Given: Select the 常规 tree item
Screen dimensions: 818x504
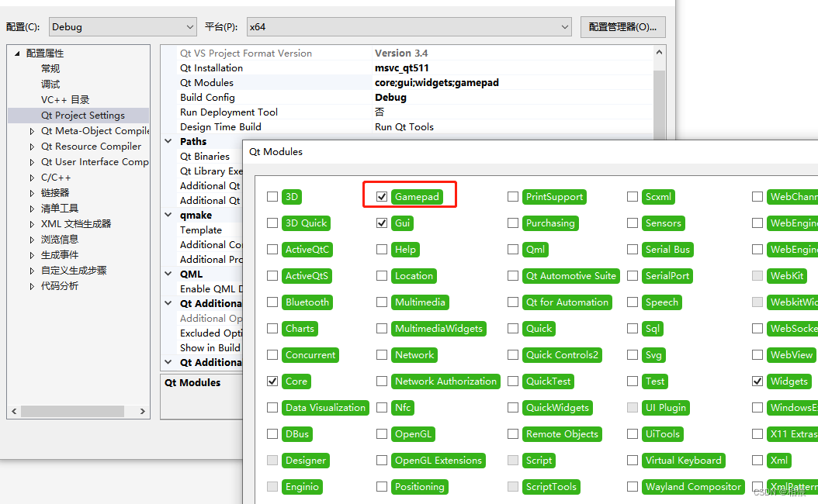Looking at the screenshot, I should 50,68.
